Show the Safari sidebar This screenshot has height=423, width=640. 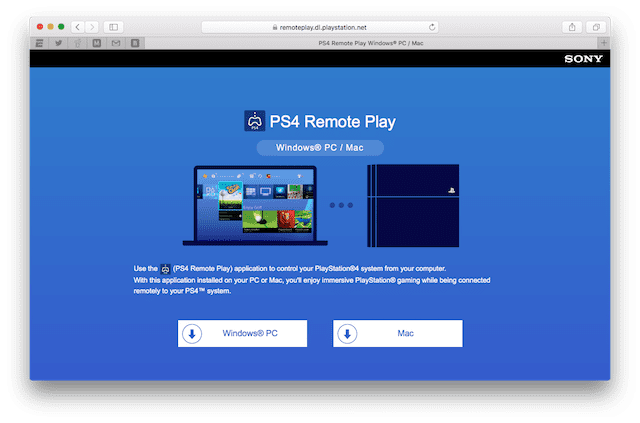click(x=113, y=26)
